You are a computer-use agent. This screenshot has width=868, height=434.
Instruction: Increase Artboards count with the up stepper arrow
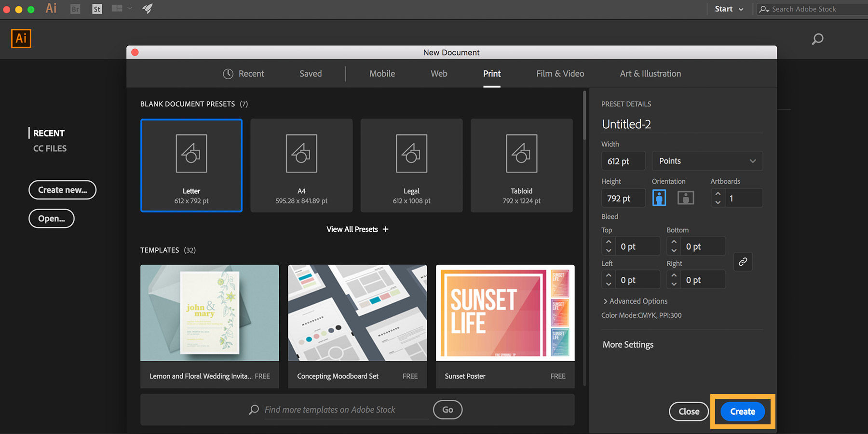pyautogui.click(x=718, y=194)
